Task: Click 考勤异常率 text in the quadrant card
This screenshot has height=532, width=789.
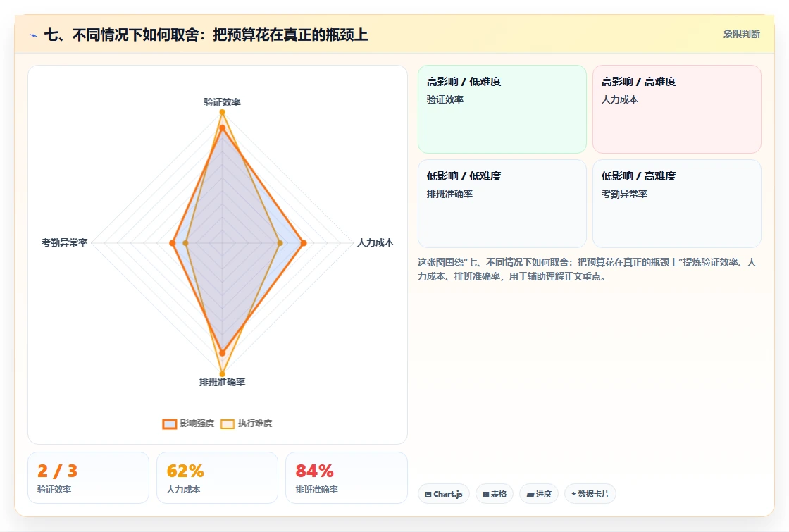Action: (x=624, y=194)
